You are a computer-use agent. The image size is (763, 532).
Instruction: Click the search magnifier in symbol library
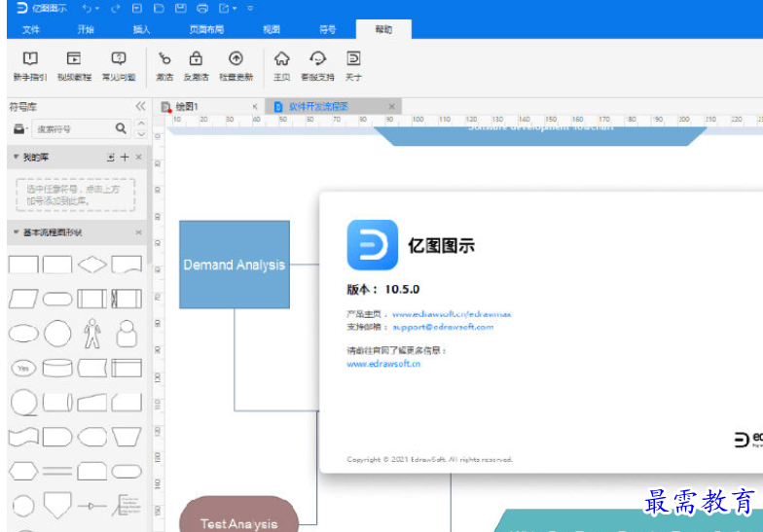[x=121, y=128]
